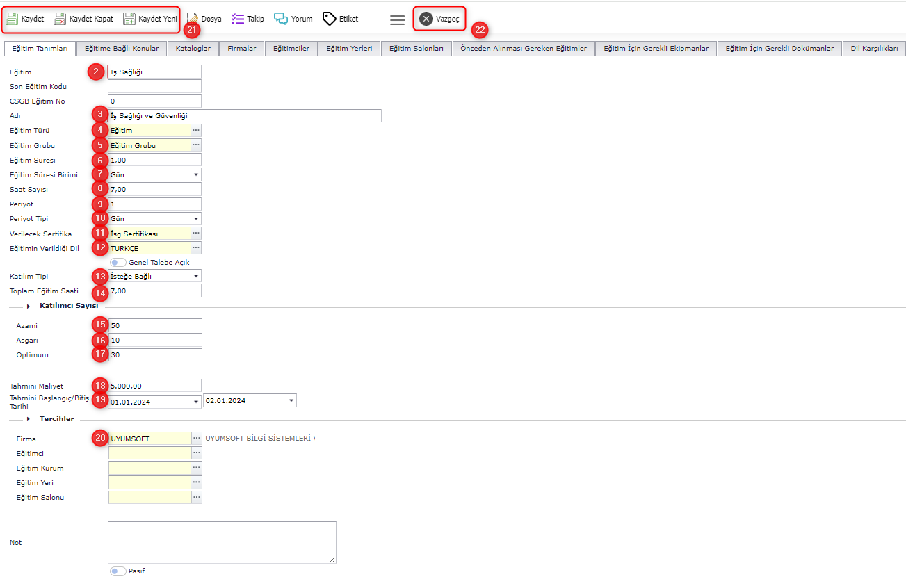Open the Etiket tag tool
This screenshot has height=588, width=906.
pyautogui.click(x=341, y=19)
